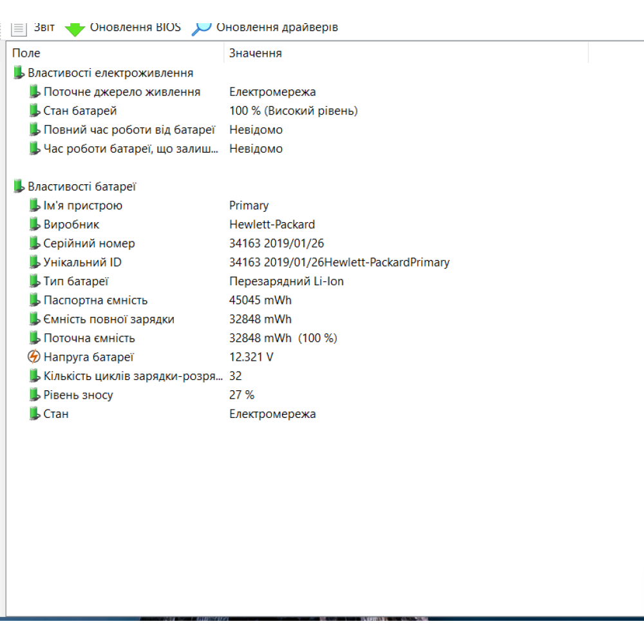Click the Оновлення драйверів label
The width and height of the screenshot is (644, 644).
(277, 27)
